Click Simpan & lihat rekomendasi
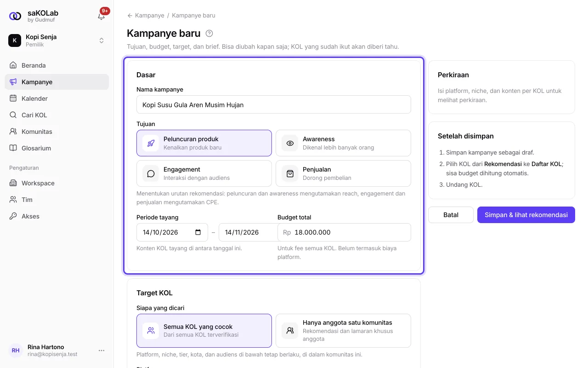 point(526,215)
